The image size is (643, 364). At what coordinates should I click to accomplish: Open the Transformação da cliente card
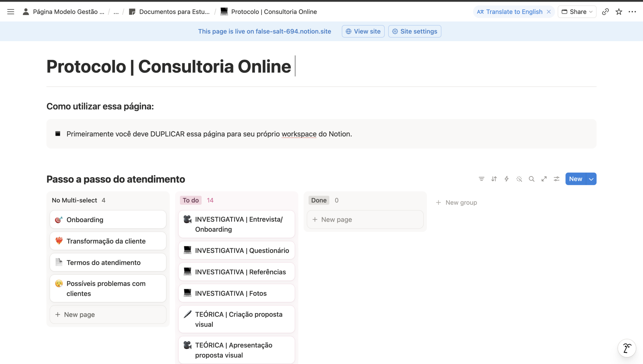[x=108, y=241]
